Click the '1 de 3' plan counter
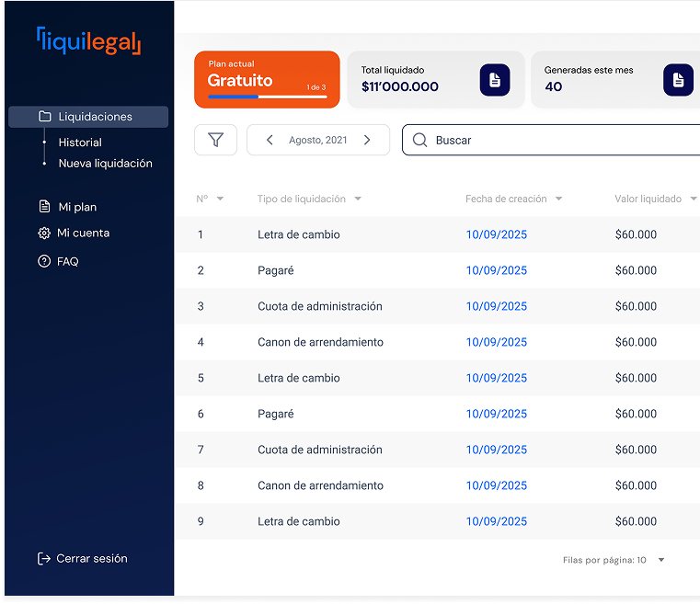700x604 pixels. (316, 87)
